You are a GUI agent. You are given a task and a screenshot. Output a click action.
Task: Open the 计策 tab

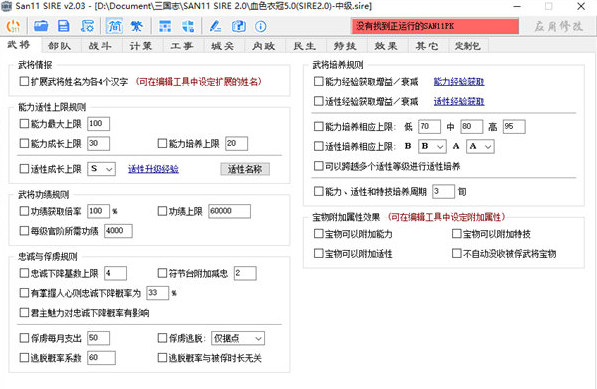(x=141, y=46)
